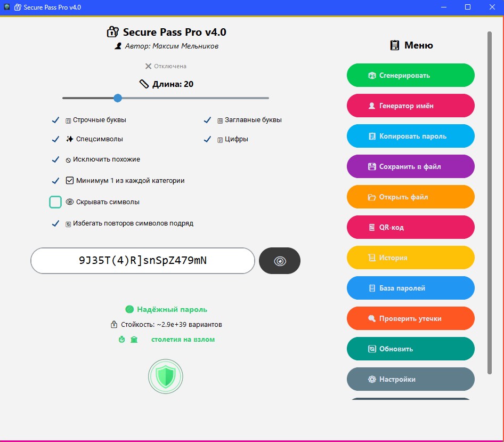504x442 pixels.
Task: Click the Длина: 20 label
Action: click(x=173, y=84)
